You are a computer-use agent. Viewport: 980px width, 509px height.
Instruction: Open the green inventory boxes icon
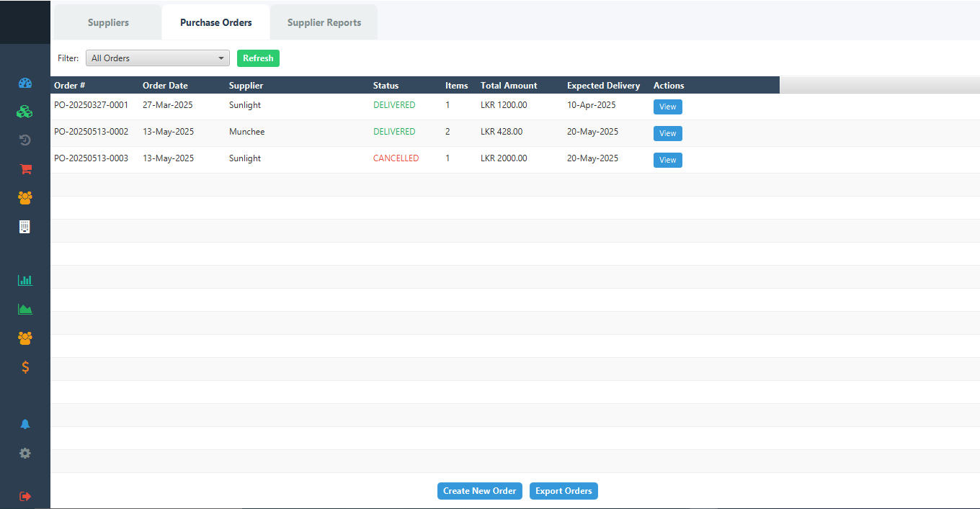[x=25, y=112]
